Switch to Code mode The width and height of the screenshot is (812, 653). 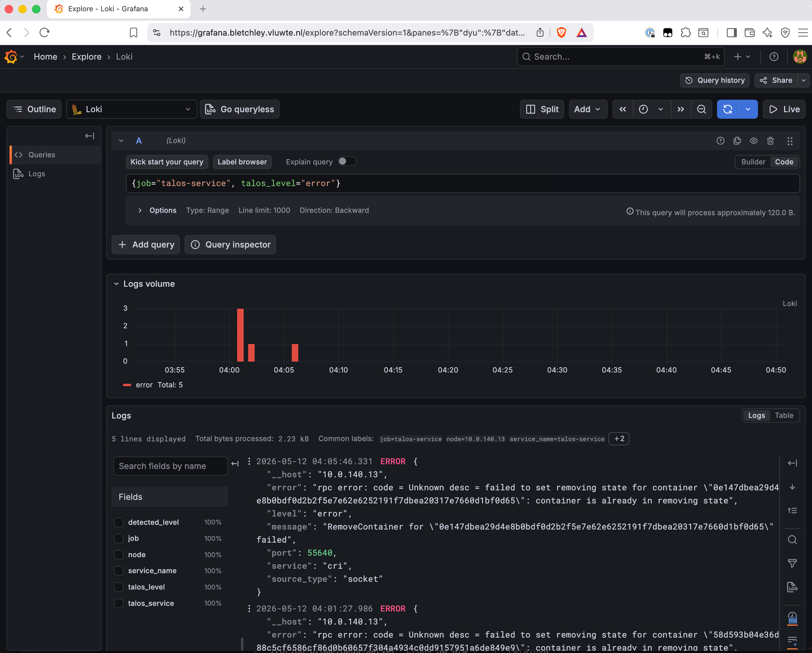pos(784,162)
